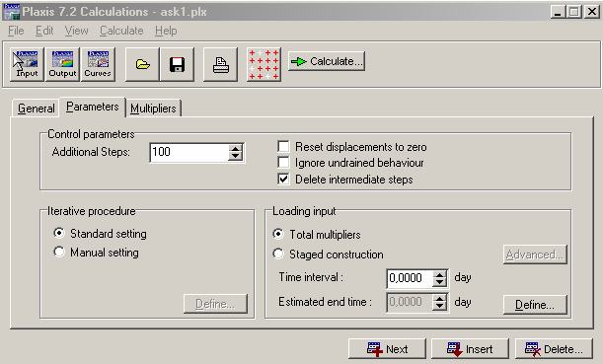The width and height of the screenshot is (603, 364).
Task: Save project with floppy disk icon
Action: [x=177, y=64]
